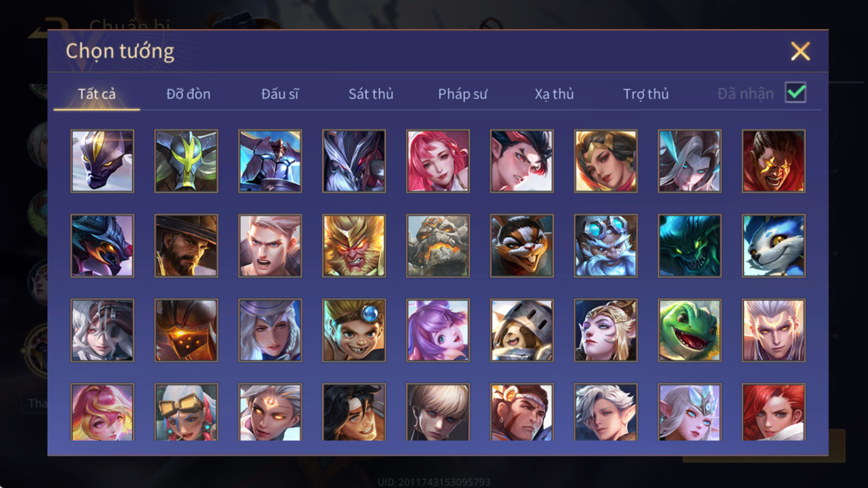Viewport: 868px width, 488px height.
Task: Select the bearded cowboy hat hero portrait
Action: (x=186, y=246)
